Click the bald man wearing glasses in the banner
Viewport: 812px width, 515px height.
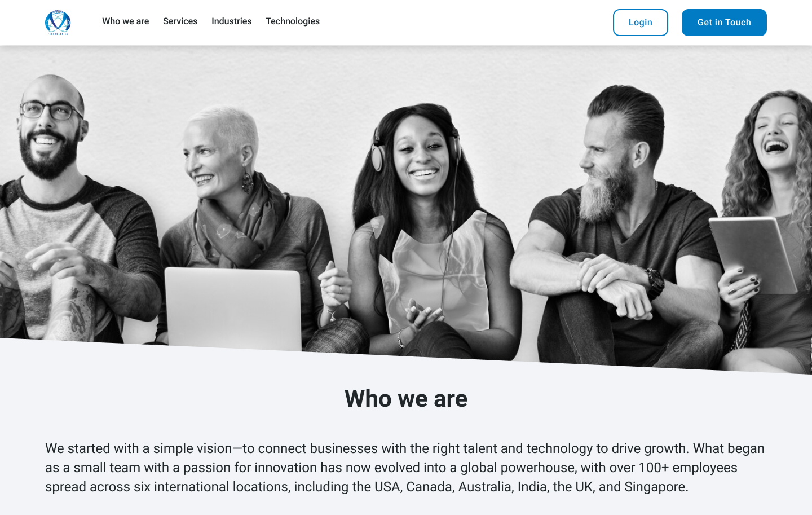click(68, 209)
